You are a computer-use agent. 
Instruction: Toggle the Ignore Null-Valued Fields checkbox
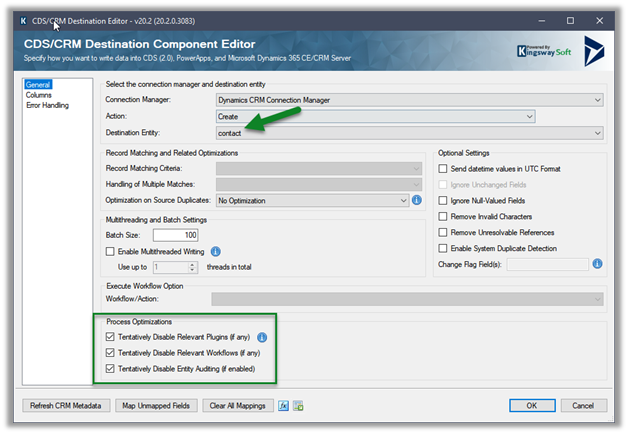(x=443, y=201)
